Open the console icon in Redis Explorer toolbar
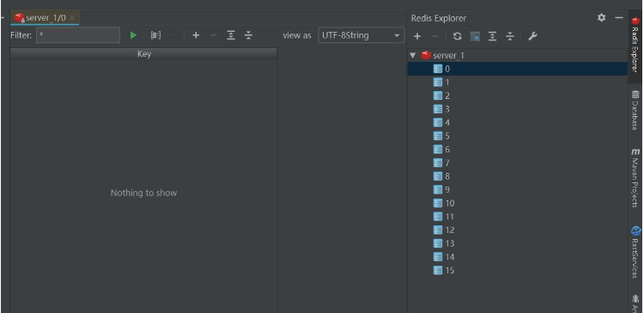 475,36
